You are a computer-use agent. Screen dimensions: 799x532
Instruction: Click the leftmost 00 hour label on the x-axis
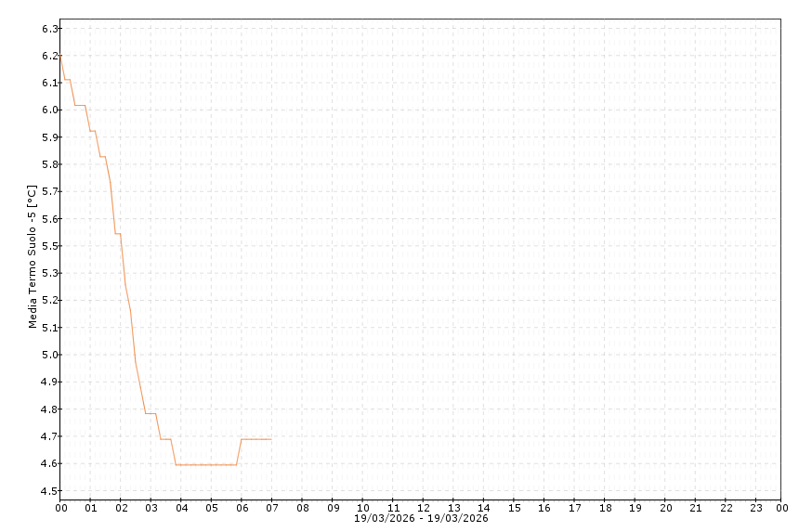[60, 508]
